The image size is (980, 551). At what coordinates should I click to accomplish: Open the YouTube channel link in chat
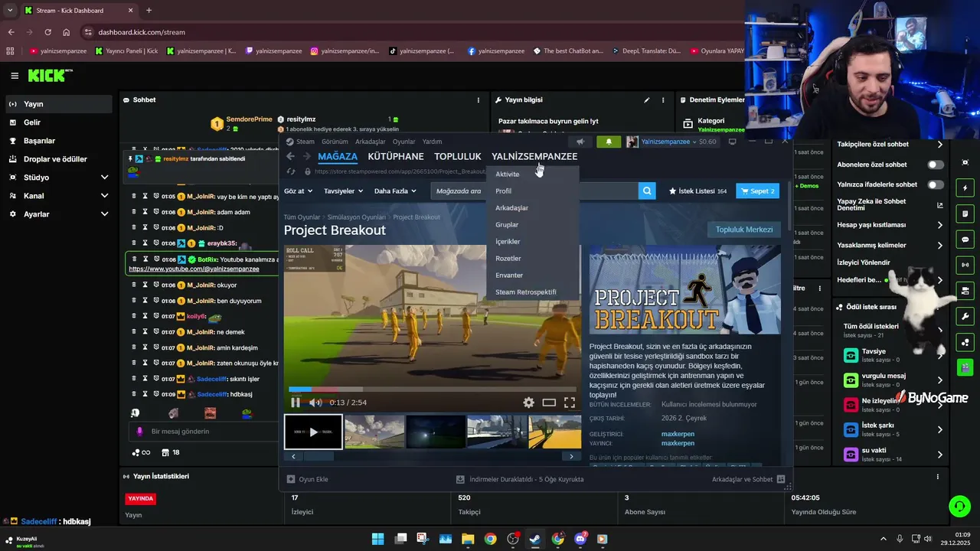[x=194, y=269]
